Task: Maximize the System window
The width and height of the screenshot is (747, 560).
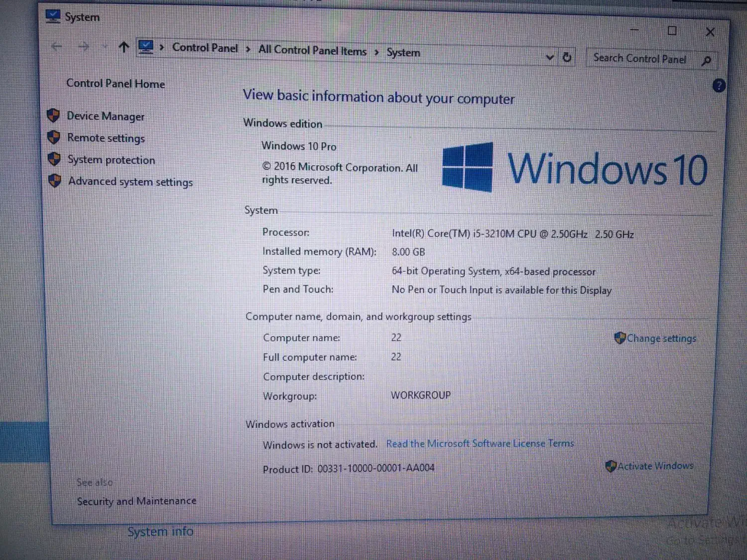Action: (672, 31)
